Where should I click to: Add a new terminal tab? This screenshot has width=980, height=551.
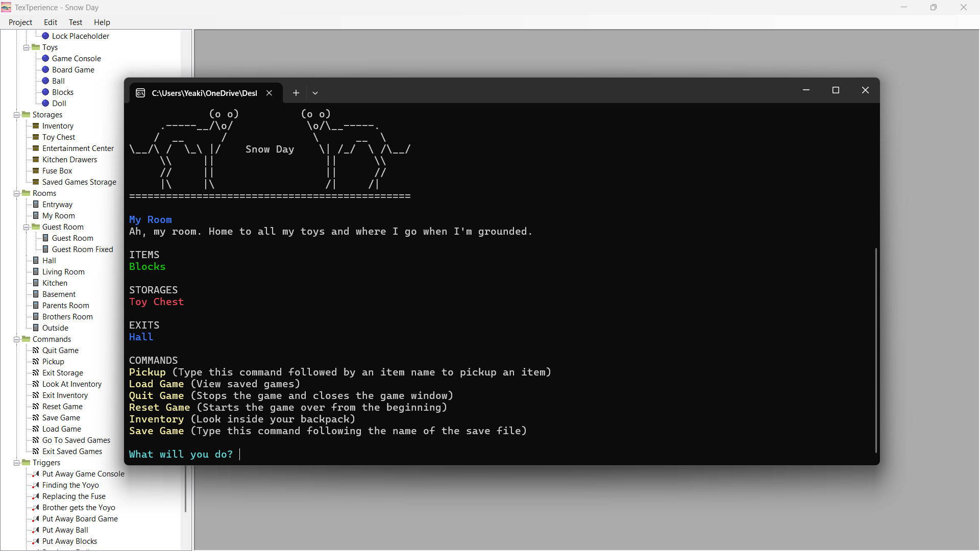click(296, 93)
